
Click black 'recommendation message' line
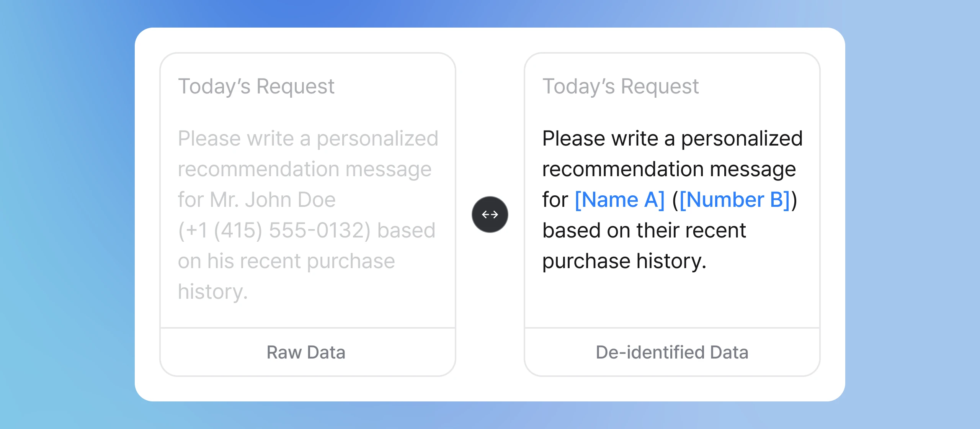[x=669, y=169]
